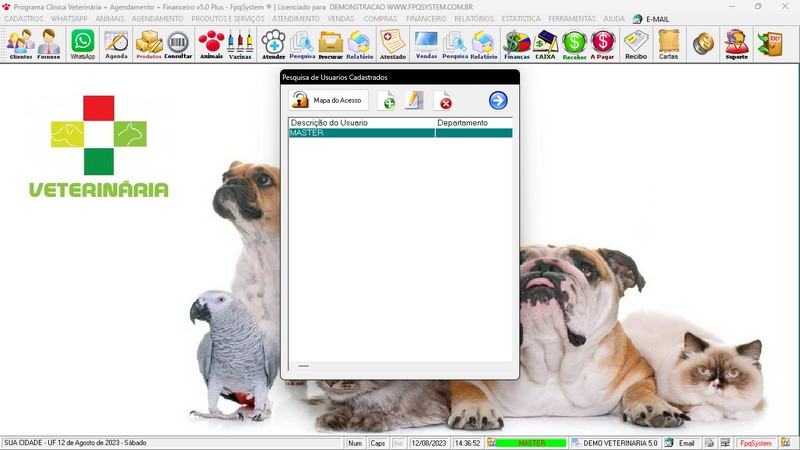The height and width of the screenshot is (450, 800).
Task: Click the blue arrow exit button
Action: (x=498, y=100)
